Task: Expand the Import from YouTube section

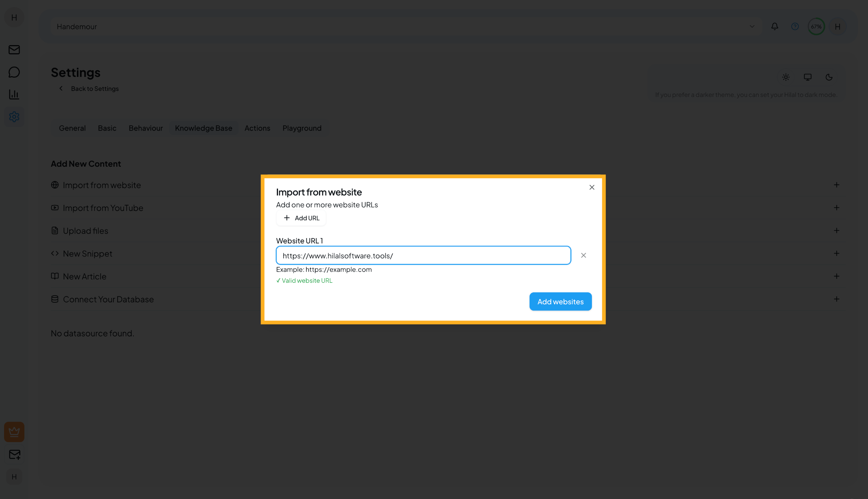Action: pyautogui.click(x=837, y=207)
